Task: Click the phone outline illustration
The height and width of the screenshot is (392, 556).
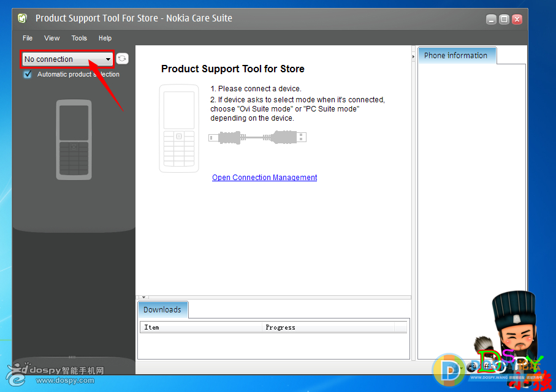Action: pos(179,128)
